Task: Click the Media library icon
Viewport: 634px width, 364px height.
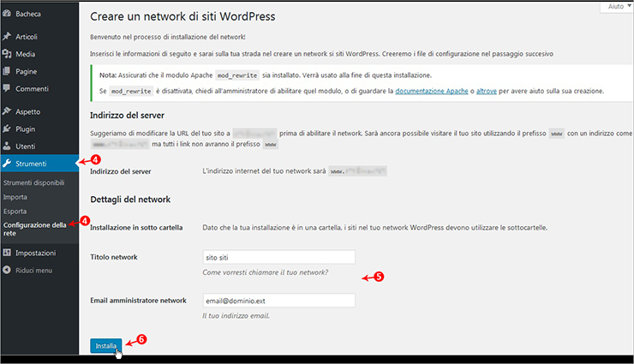Action: (x=7, y=54)
